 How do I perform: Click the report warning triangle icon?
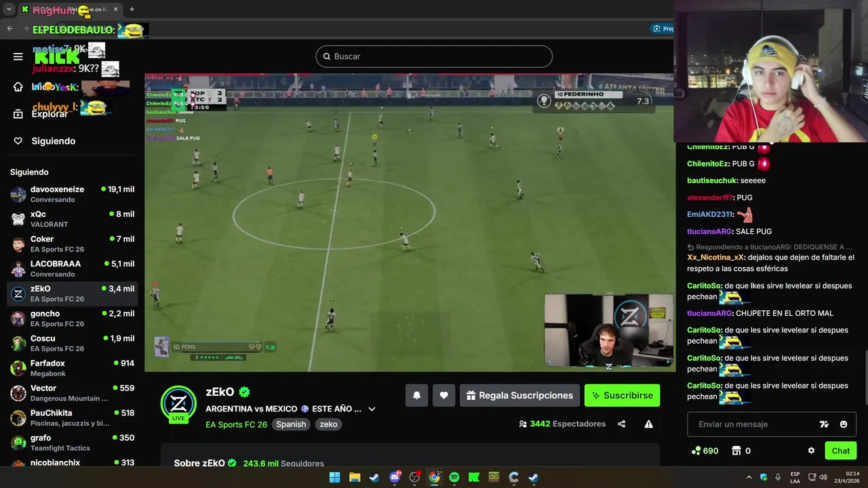(x=648, y=424)
